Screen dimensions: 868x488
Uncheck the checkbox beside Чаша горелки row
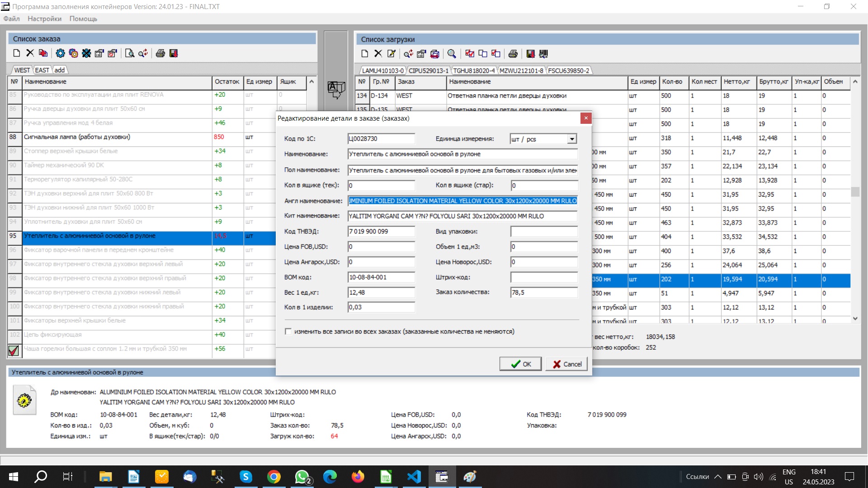click(x=13, y=350)
